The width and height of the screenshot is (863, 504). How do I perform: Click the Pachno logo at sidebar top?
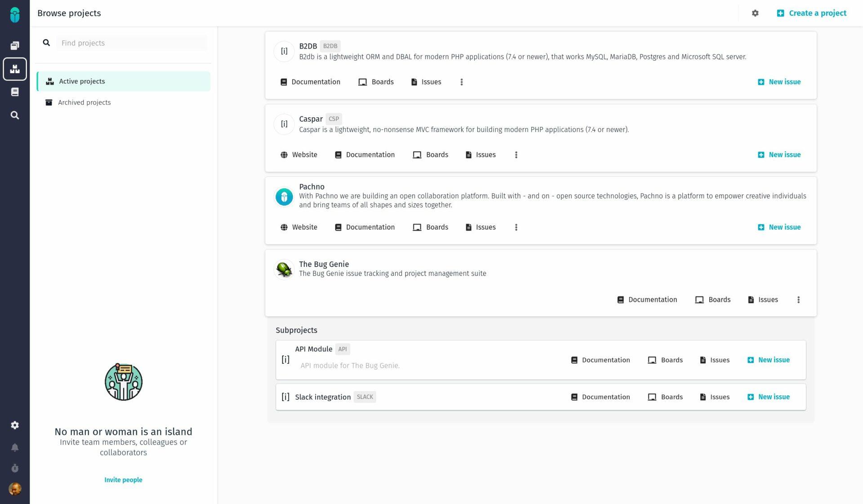(15, 14)
